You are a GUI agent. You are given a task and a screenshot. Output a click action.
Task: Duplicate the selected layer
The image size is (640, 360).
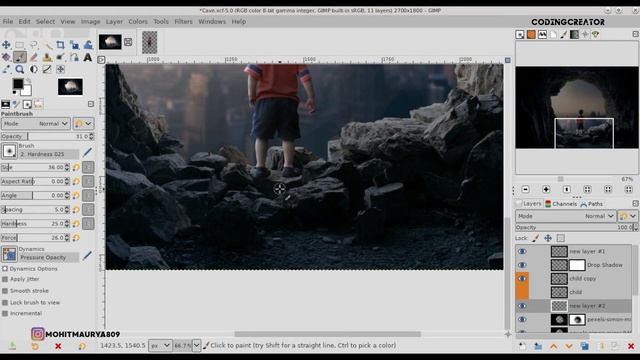tap(584, 346)
